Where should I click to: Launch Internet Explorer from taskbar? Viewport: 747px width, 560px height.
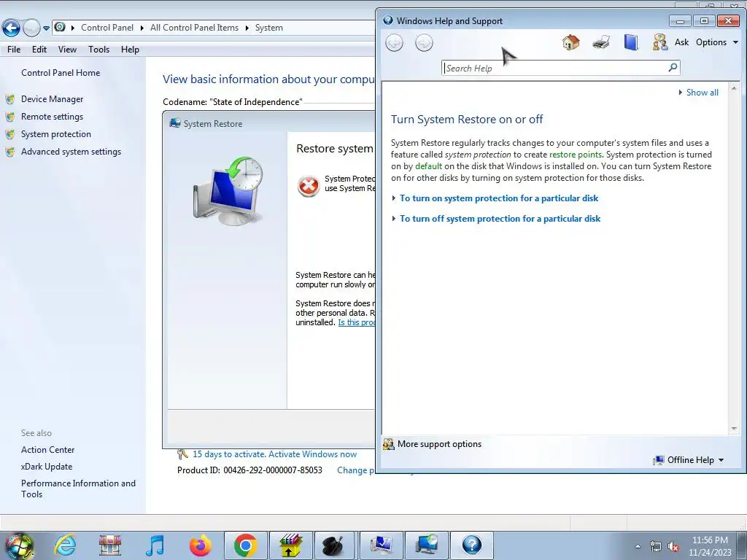[65, 545]
